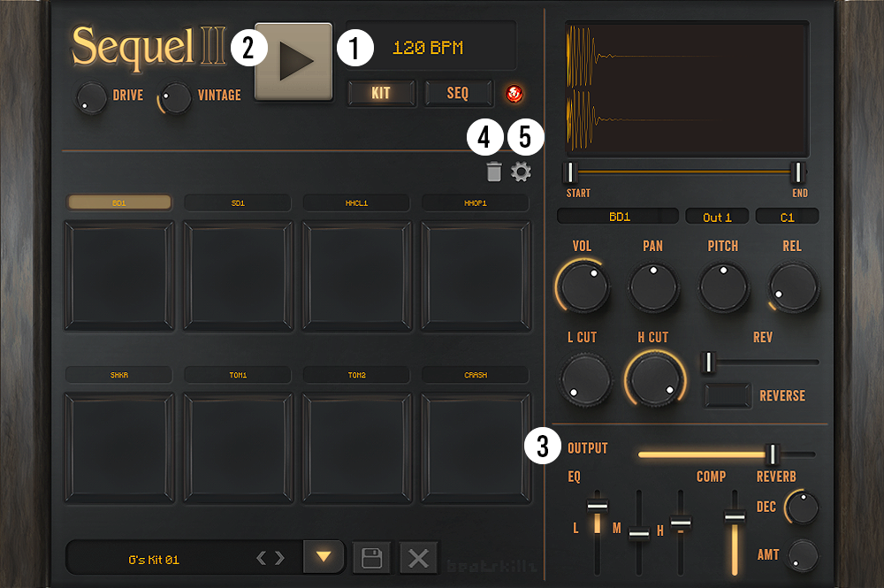Click the OUTPUT level slider handle
Viewport: 884px width, 588px height.
point(772,454)
